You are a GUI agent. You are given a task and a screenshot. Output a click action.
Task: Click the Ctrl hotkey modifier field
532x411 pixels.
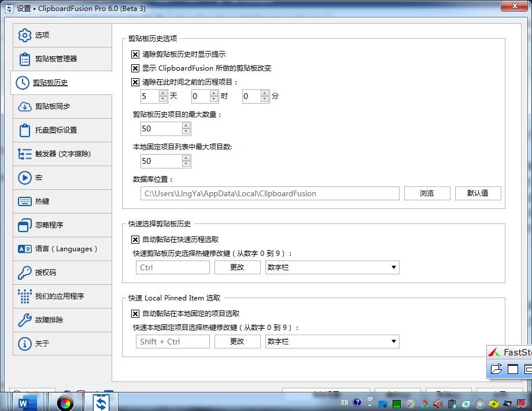click(x=173, y=267)
